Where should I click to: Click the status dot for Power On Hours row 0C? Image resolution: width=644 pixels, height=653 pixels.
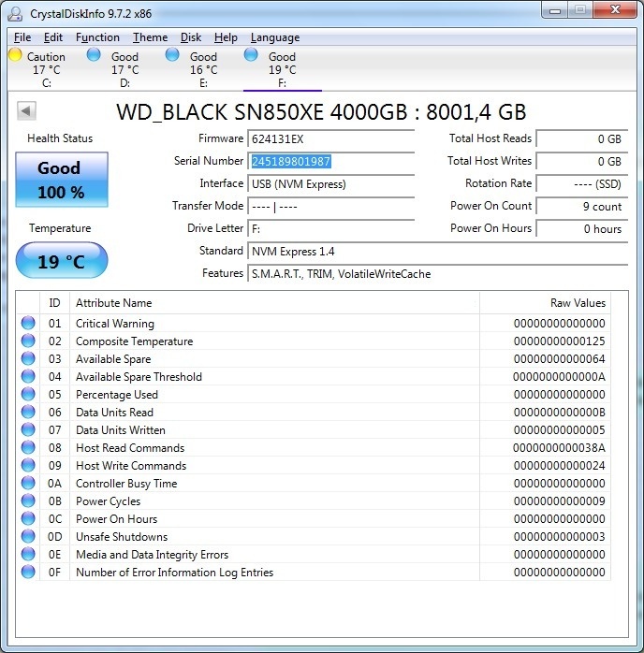pyautogui.click(x=28, y=518)
